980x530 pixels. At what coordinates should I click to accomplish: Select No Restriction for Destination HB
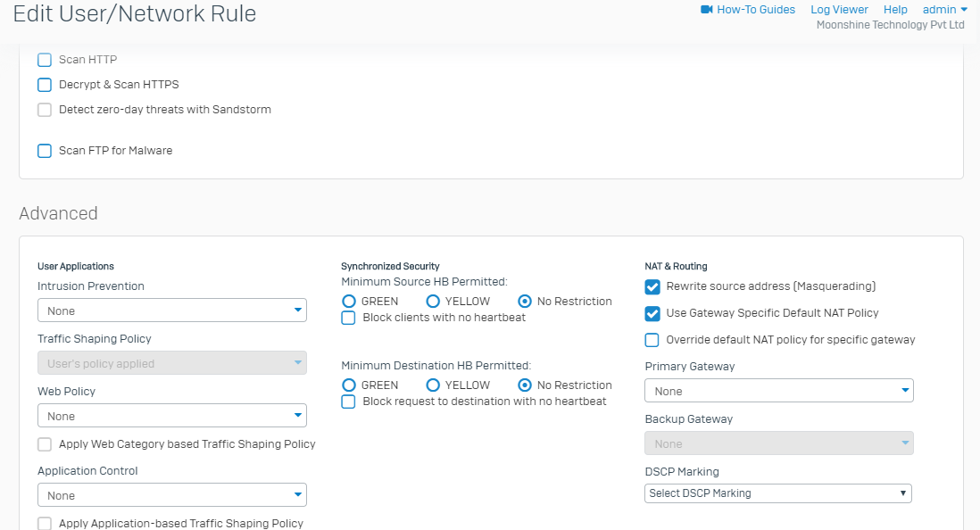click(525, 385)
